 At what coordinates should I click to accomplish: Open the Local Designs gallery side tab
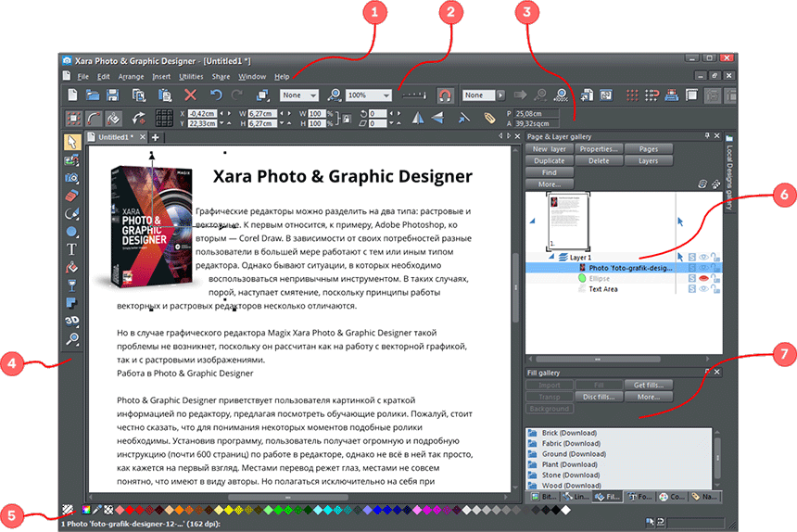click(729, 172)
